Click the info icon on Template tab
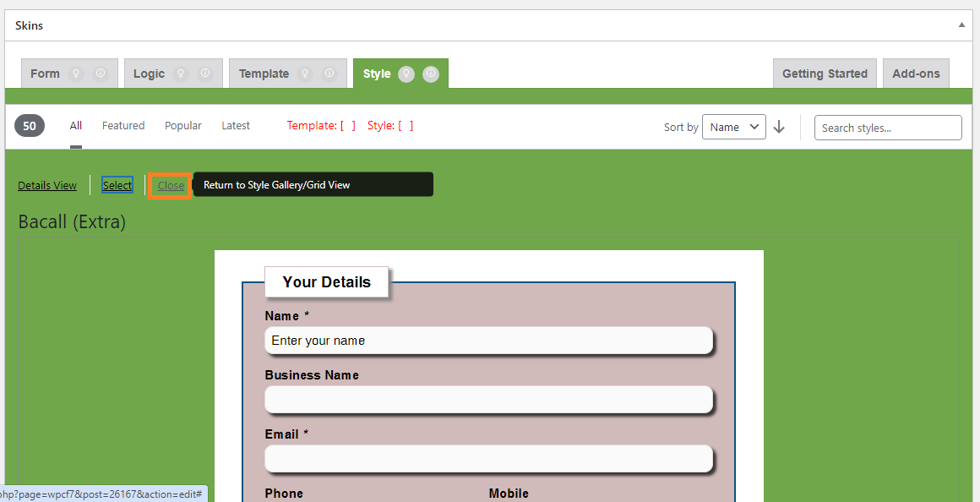Screen dimensions: 980x502 point(329,74)
